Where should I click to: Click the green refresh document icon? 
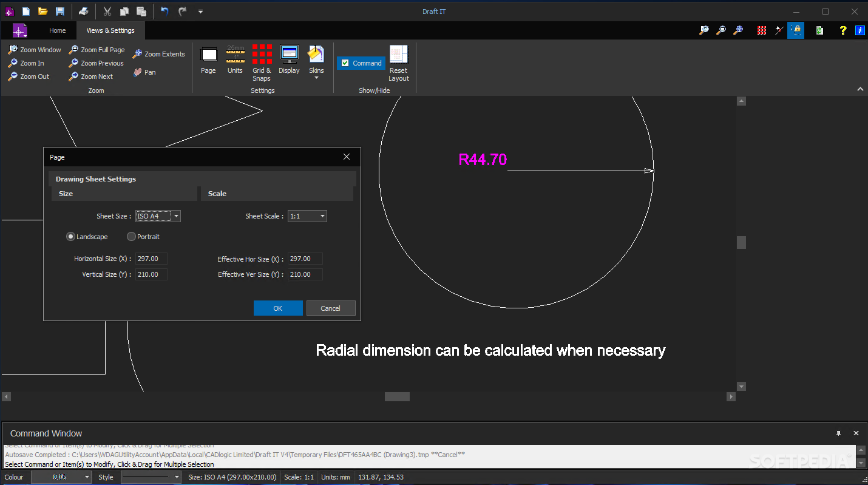[819, 30]
